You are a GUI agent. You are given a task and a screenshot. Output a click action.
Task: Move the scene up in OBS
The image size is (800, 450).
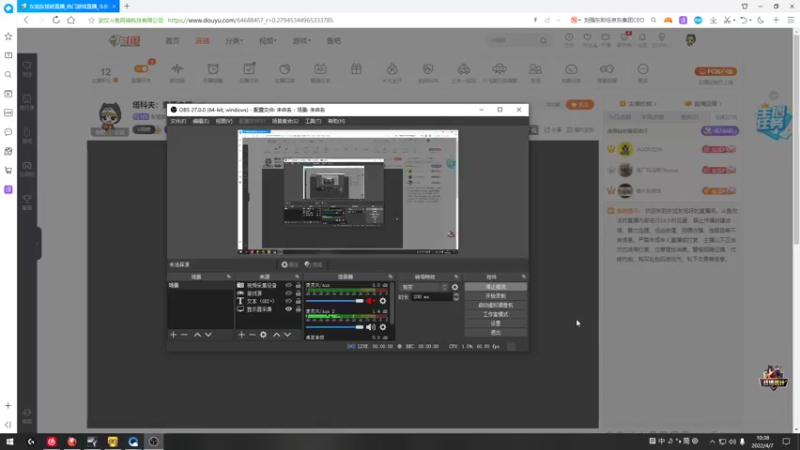(197, 335)
